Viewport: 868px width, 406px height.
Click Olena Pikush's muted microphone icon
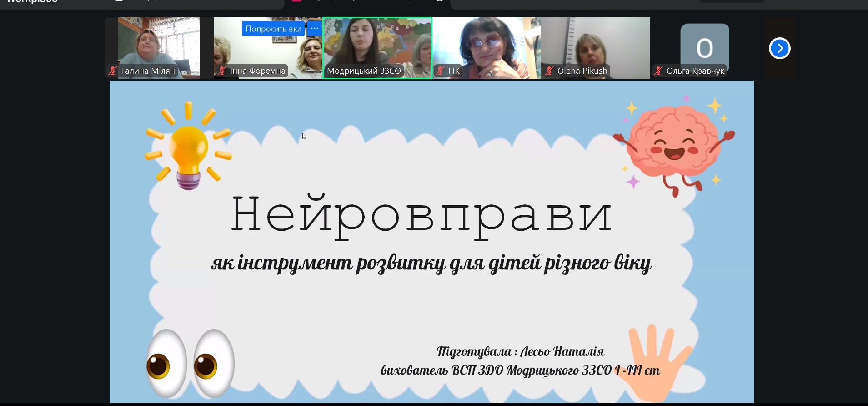(x=549, y=71)
